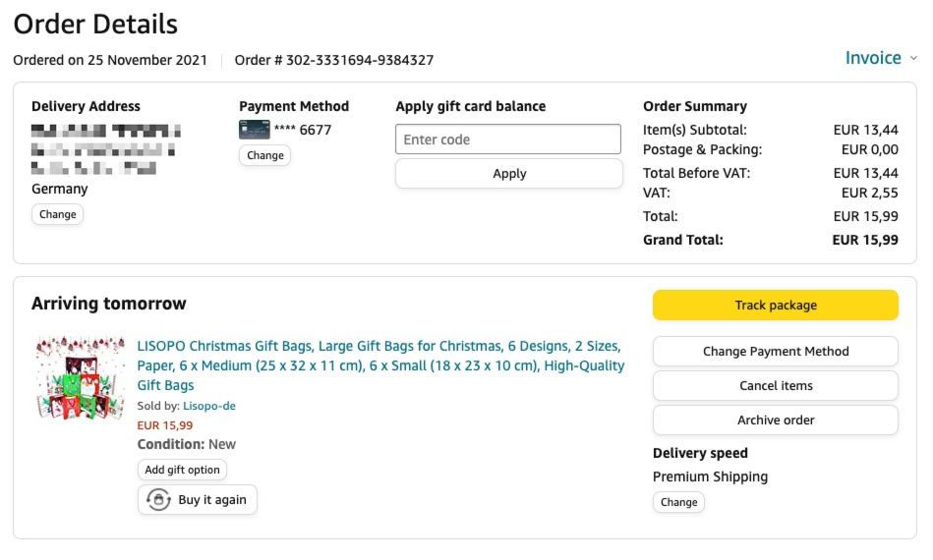The width and height of the screenshot is (933, 560).
Task: Apply the gift card balance
Action: coord(508,174)
